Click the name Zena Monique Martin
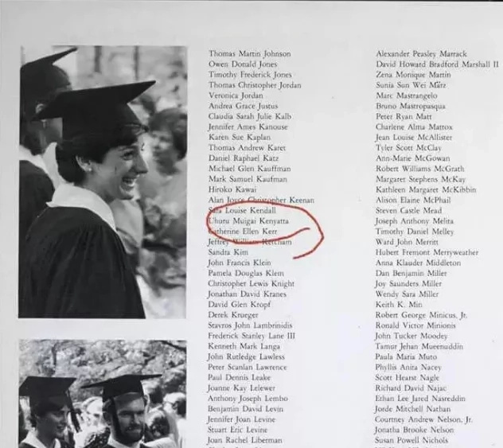The width and height of the screenshot is (503, 448). click(x=413, y=75)
